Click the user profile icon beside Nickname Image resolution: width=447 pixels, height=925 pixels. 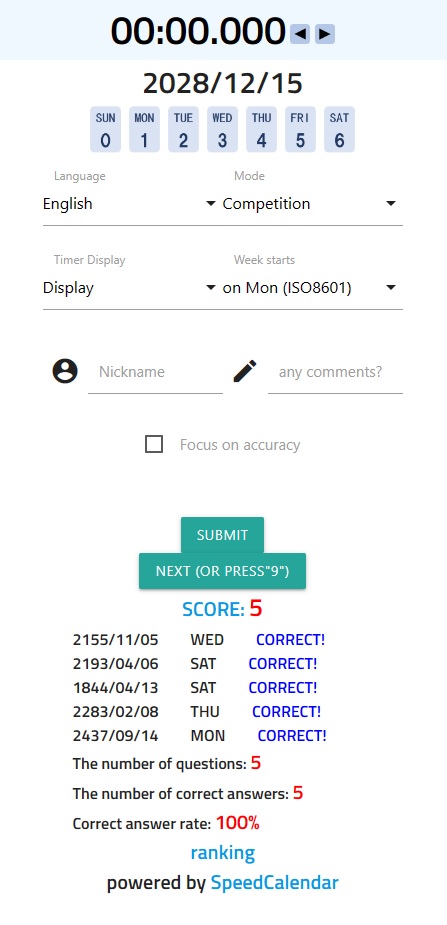click(x=65, y=372)
